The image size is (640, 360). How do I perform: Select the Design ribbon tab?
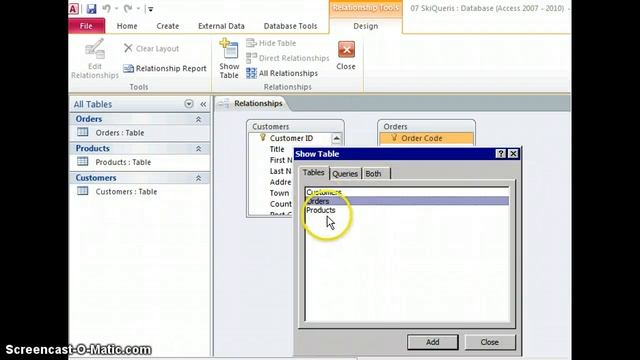[366, 26]
